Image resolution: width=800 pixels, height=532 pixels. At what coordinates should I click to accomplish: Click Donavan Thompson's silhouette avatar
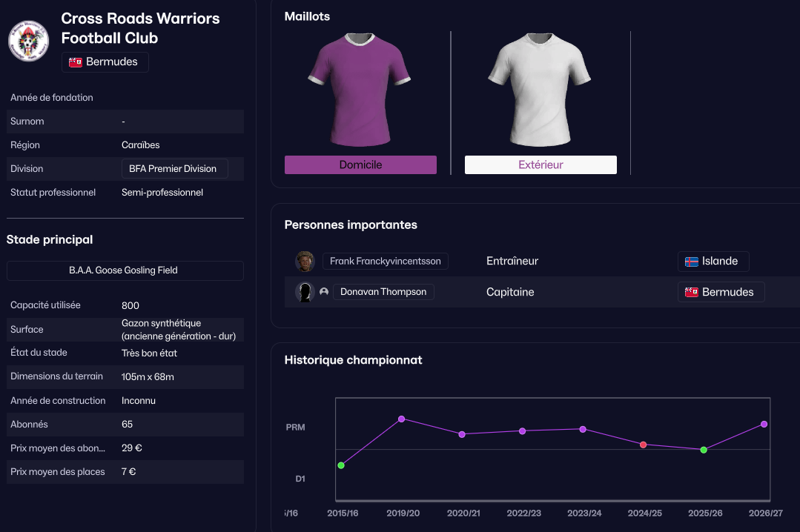click(x=305, y=292)
